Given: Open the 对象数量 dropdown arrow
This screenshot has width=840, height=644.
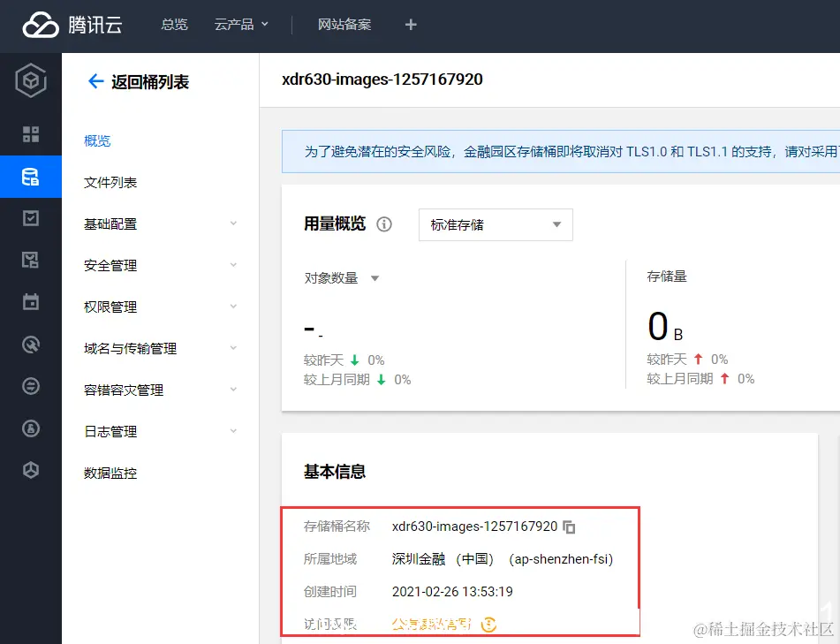Looking at the screenshot, I should tap(375, 278).
